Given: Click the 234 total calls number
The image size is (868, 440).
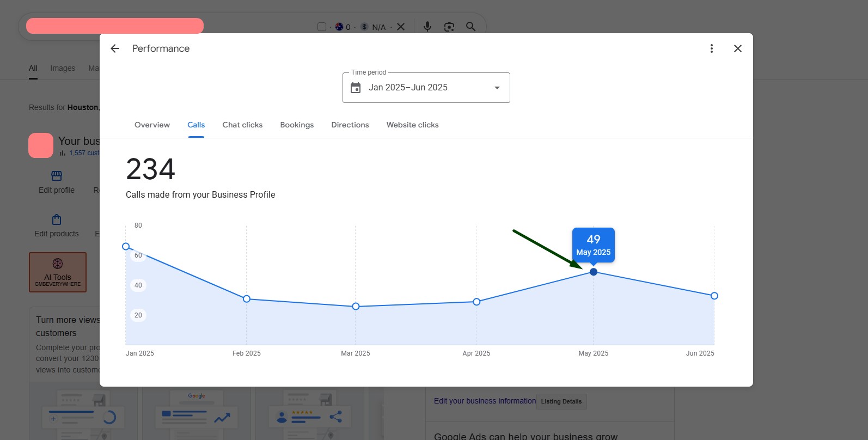Looking at the screenshot, I should point(151,169).
